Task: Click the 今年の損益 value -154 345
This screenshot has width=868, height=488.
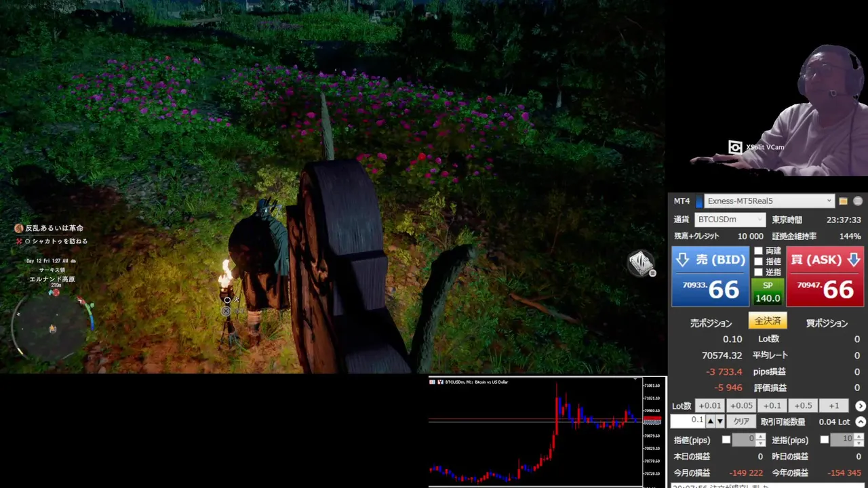Action: [x=844, y=472]
